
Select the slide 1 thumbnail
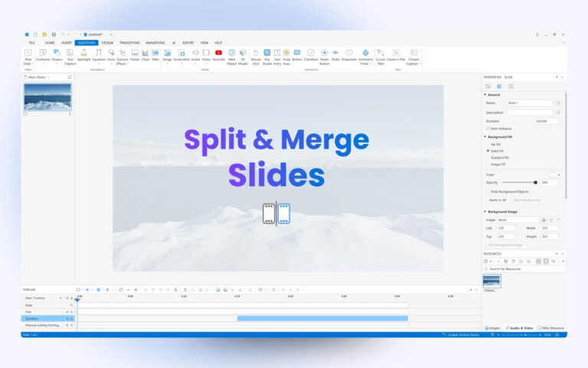pos(47,97)
